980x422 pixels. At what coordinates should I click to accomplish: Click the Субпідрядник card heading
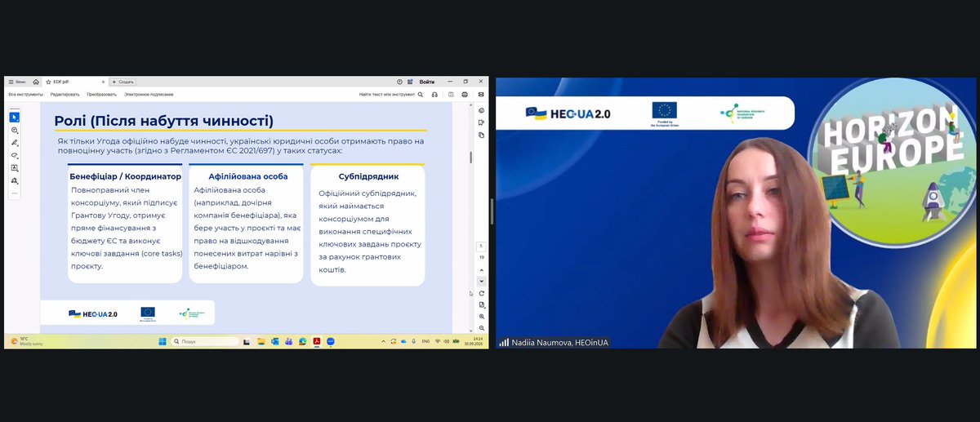click(x=367, y=176)
